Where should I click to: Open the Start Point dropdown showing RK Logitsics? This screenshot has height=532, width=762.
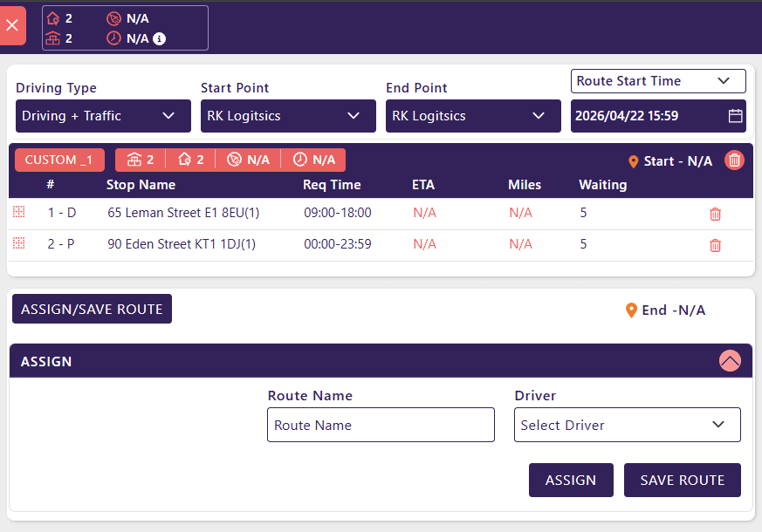(x=288, y=116)
